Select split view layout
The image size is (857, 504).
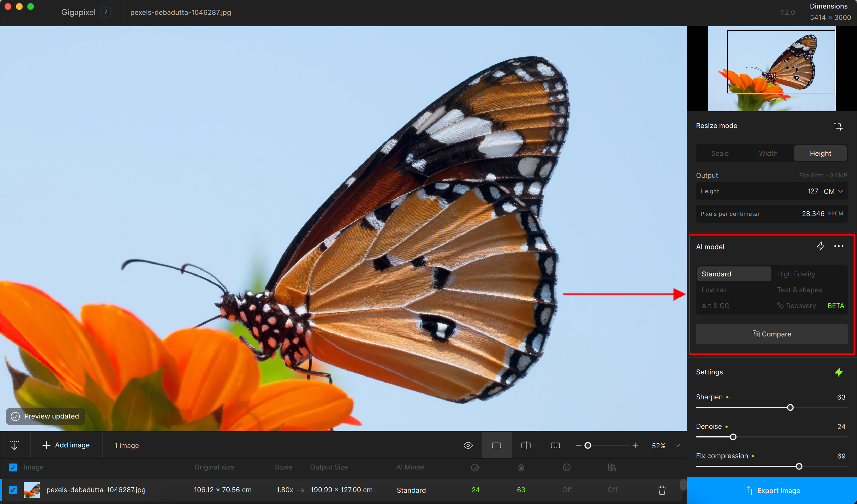click(526, 445)
